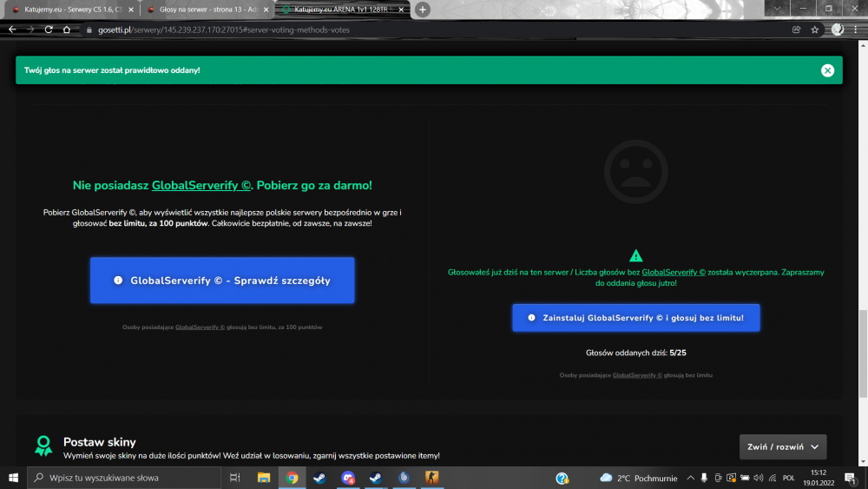Open the Windows notification center
Screen dimensions: 868x489
tap(851, 478)
